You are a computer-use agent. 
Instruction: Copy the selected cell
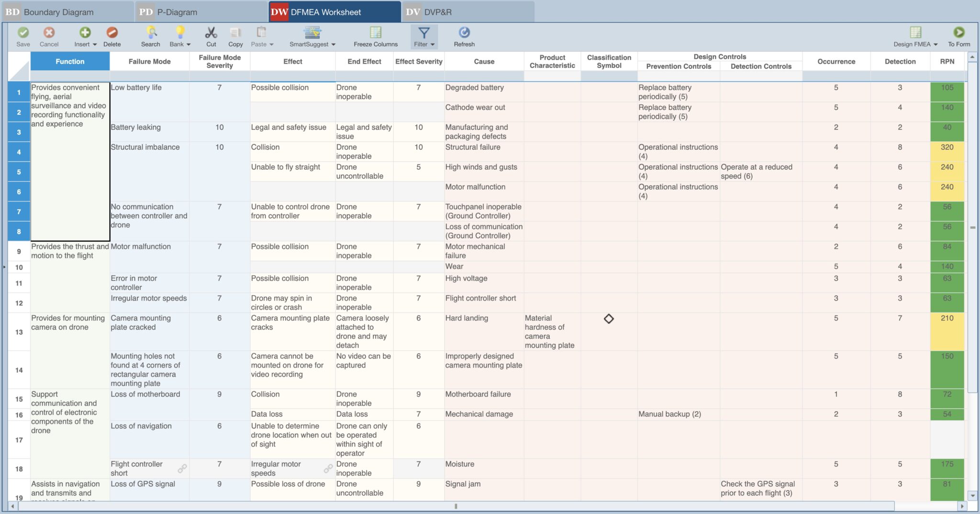(x=235, y=36)
